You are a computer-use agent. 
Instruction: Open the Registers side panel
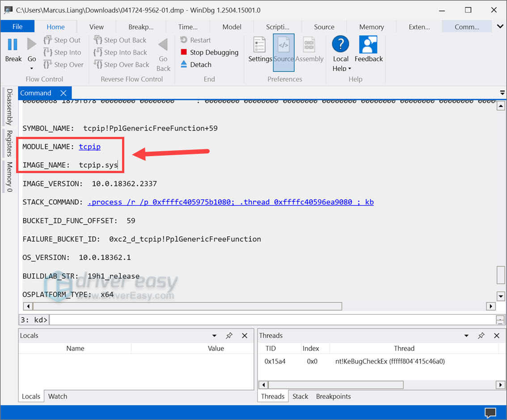point(9,143)
